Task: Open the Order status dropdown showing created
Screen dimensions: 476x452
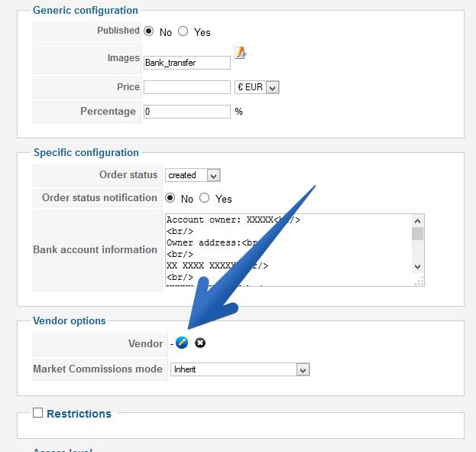Action: tap(193, 175)
